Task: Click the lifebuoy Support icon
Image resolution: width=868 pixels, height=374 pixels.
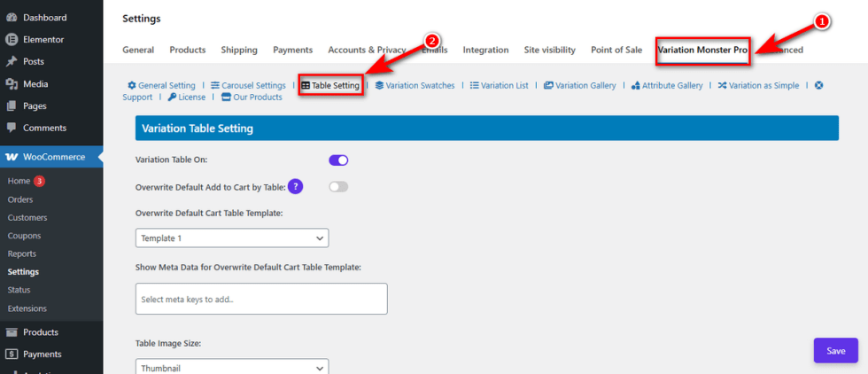Action: click(x=819, y=85)
